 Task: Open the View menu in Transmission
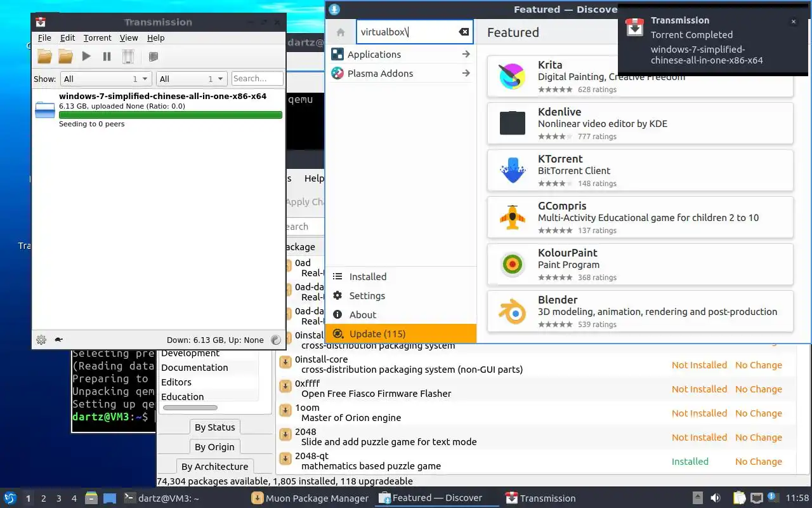(x=129, y=38)
